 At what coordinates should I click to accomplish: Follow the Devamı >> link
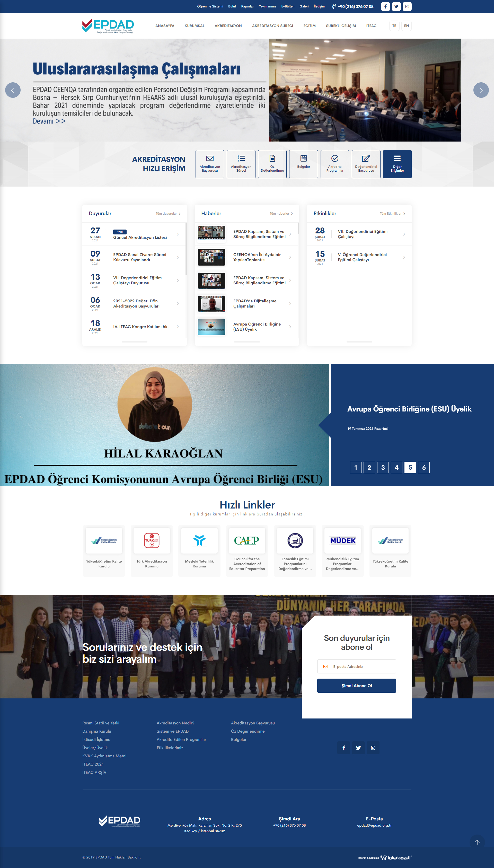(49, 121)
